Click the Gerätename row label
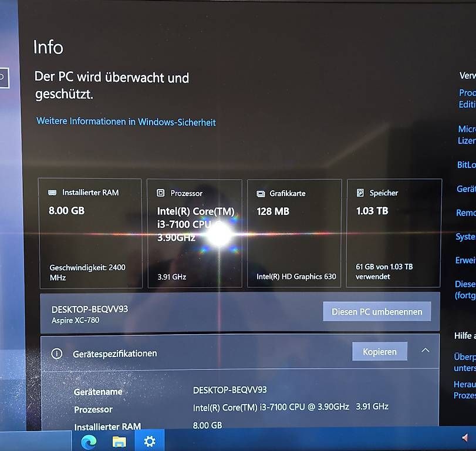Viewport: 476px width, 451px height. [x=98, y=392]
